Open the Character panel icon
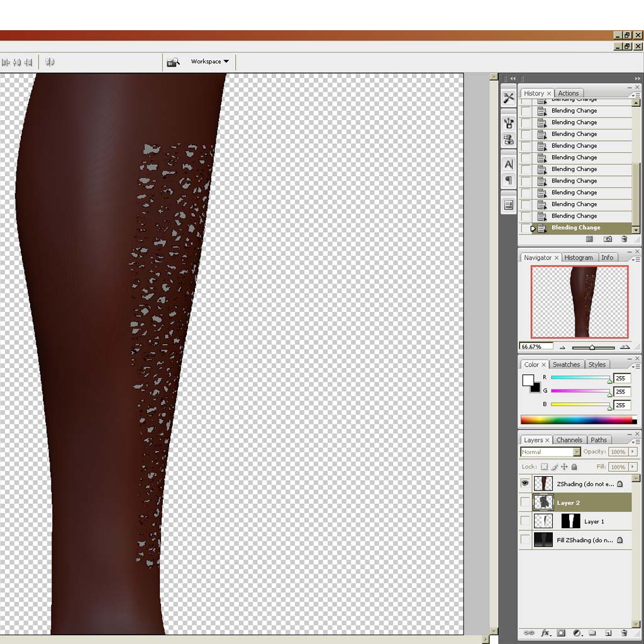The width and height of the screenshot is (644, 644). coord(509,164)
